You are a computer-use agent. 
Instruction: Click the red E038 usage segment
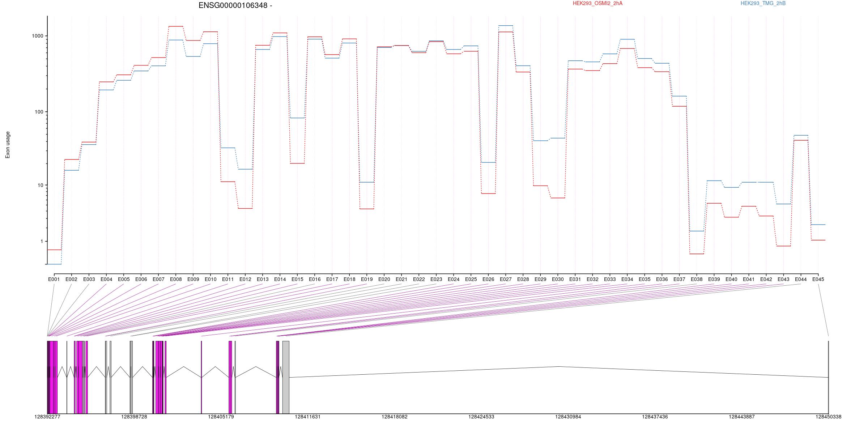pos(697,254)
